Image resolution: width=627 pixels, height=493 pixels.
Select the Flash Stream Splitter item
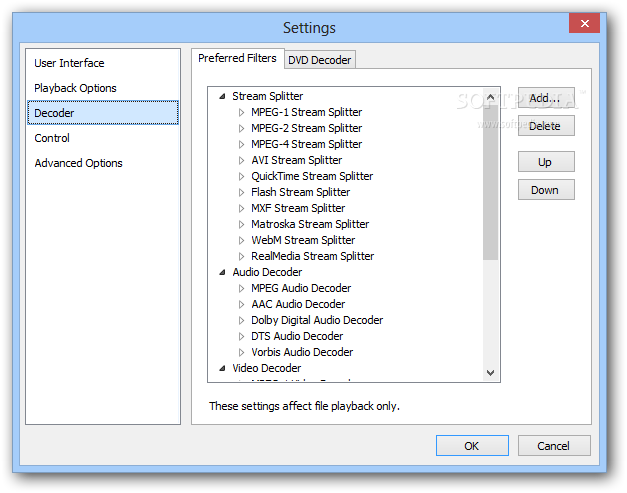click(300, 192)
